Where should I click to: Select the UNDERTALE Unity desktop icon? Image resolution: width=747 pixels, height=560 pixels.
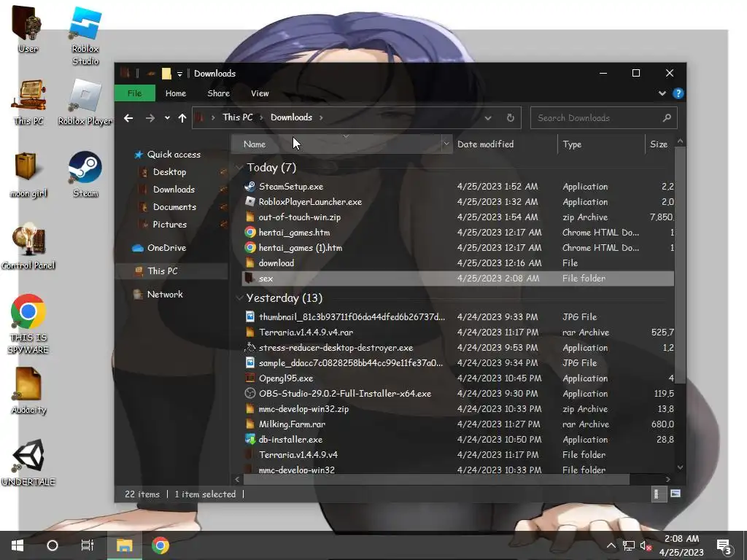click(x=28, y=463)
